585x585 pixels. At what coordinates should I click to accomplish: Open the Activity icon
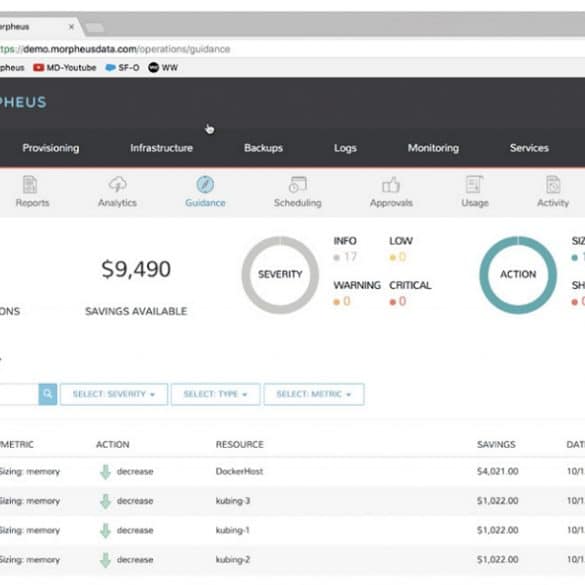click(553, 184)
